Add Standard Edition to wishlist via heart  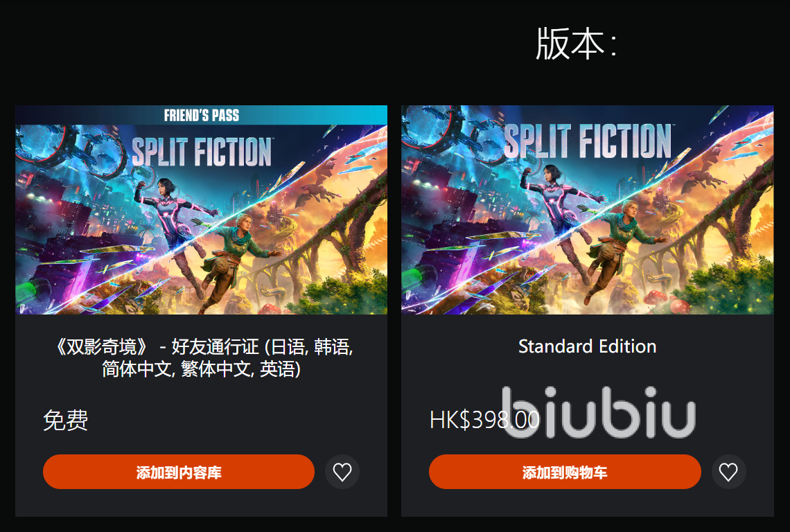point(728,472)
